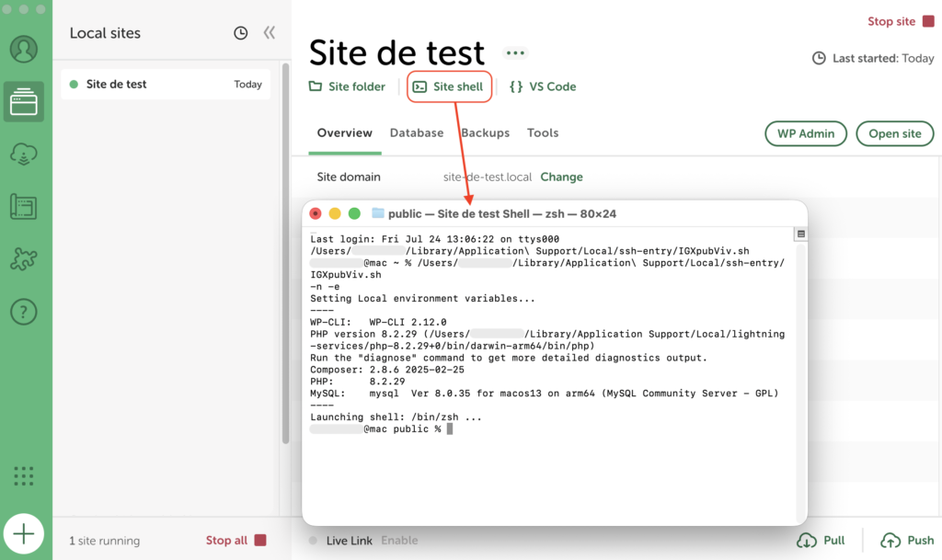This screenshot has width=942, height=560.
Task: Switch to the Backups tab
Action: tap(486, 133)
